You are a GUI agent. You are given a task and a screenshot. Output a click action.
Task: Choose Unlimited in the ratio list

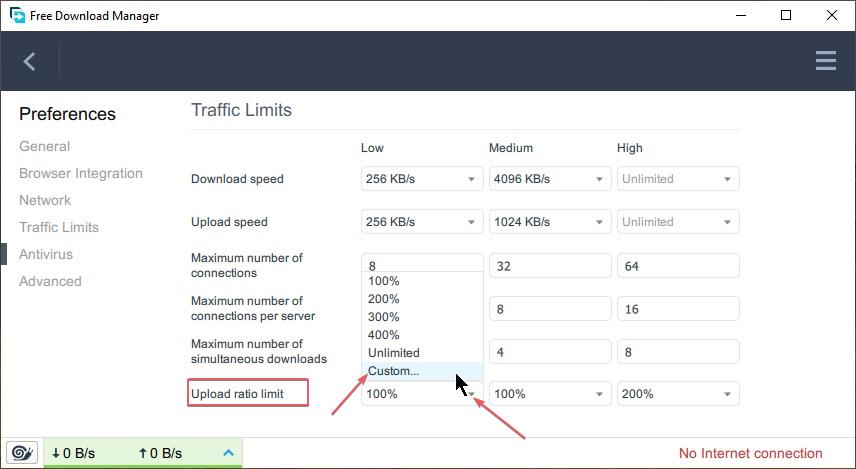pyautogui.click(x=422, y=353)
